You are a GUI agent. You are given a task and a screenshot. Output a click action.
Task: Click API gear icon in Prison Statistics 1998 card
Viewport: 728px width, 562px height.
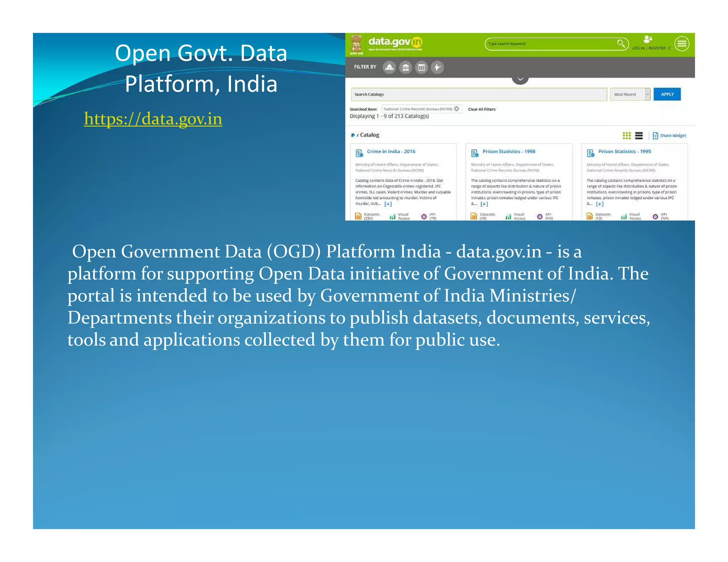(x=540, y=217)
